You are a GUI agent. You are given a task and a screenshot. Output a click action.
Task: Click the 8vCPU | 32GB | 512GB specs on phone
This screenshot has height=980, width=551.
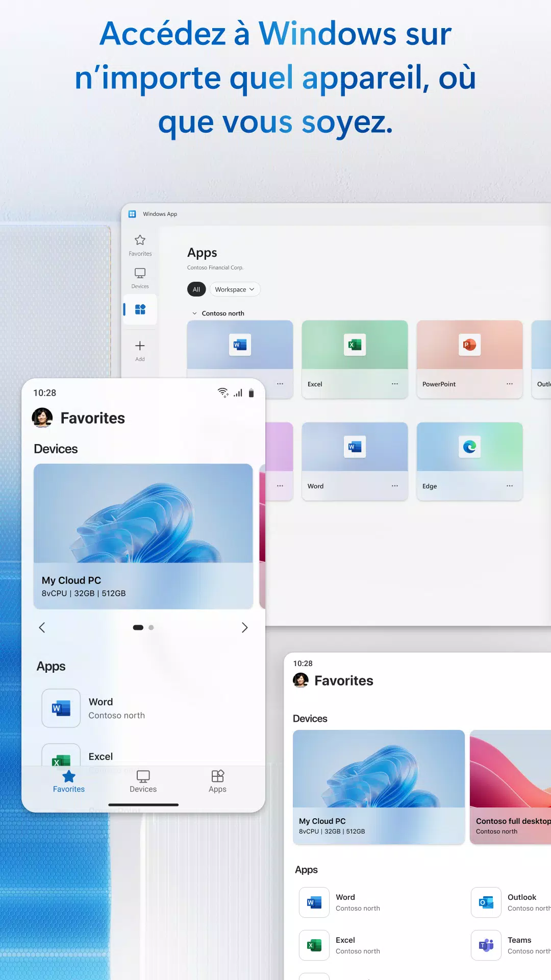tap(84, 593)
